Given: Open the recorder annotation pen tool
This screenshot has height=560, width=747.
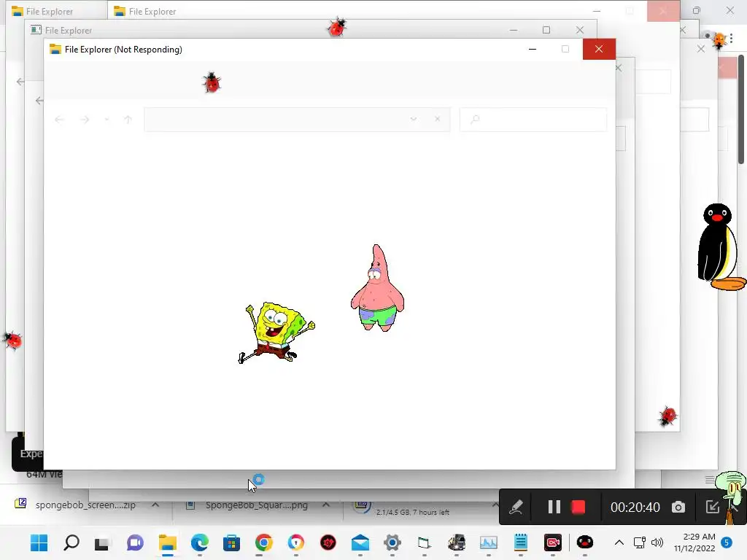Looking at the screenshot, I should pyautogui.click(x=516, y=507).
